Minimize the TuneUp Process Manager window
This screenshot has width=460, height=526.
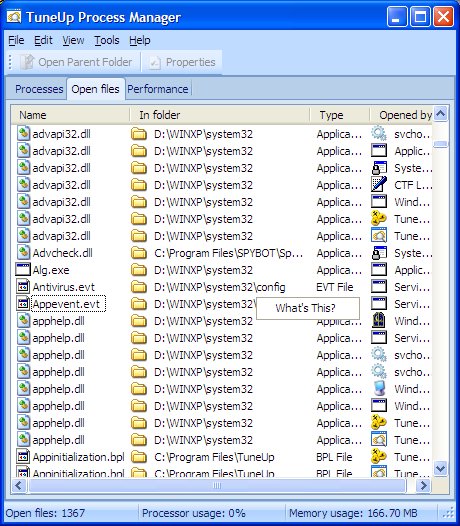point(397,17)
